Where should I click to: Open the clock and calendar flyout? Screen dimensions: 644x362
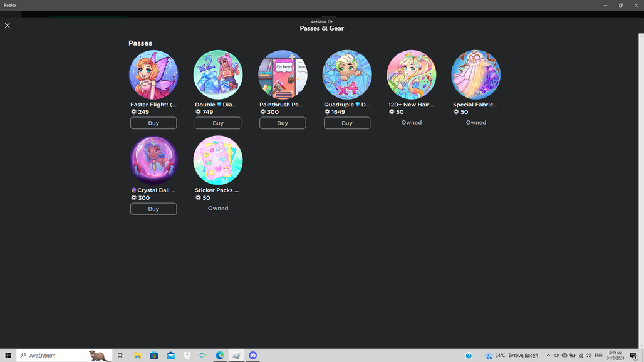pyautogui.click(x=615, y=356)
